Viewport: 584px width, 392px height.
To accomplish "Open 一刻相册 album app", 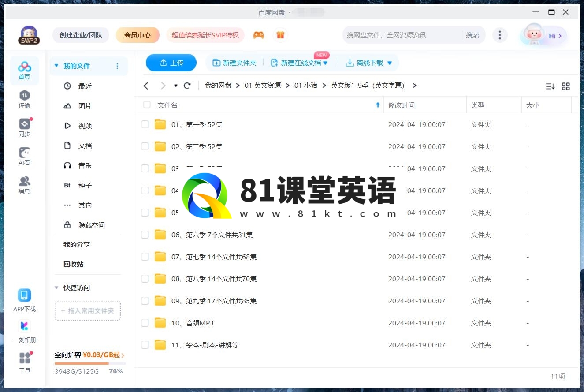I will coord(24,326).
